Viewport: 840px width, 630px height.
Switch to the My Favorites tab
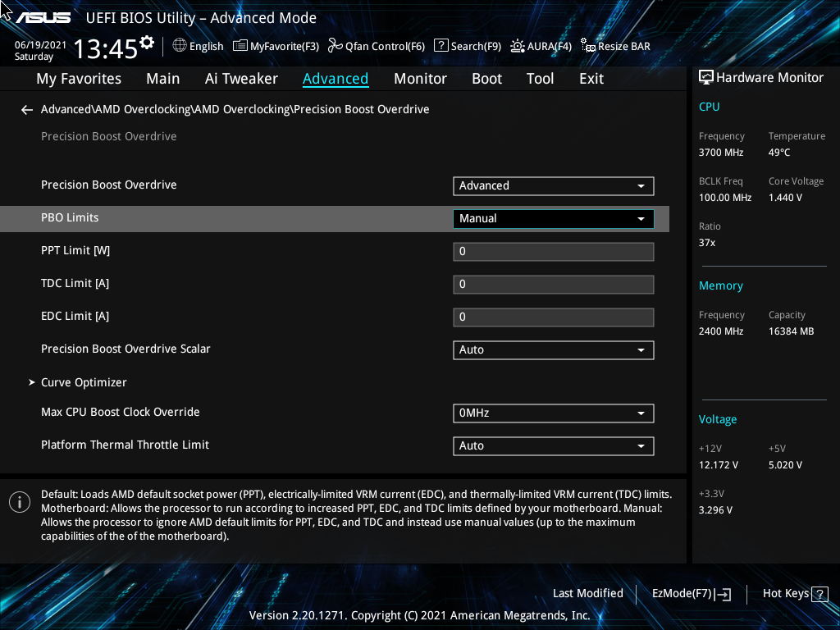79,79
